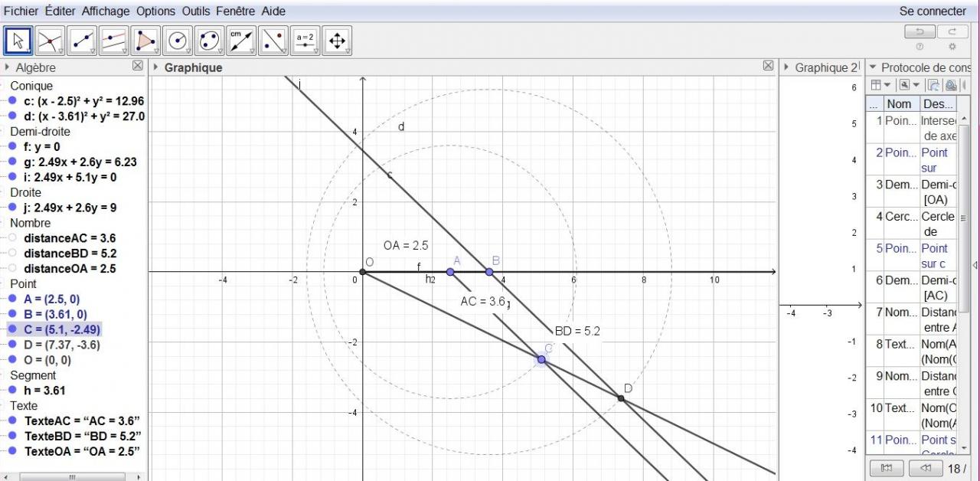
Task: Expand the Graphique 2 style bar
Action: tap(786, 67)
